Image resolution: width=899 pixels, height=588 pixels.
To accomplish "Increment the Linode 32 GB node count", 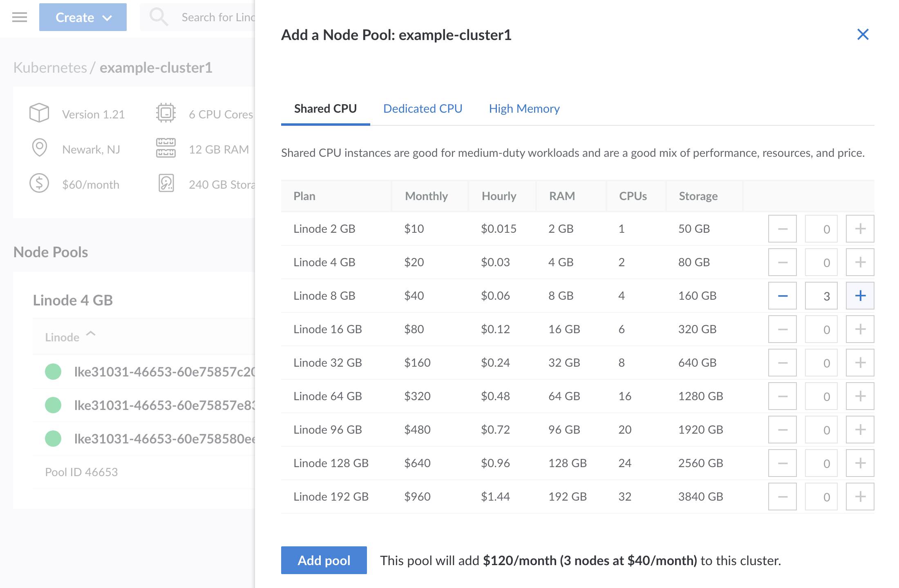I will coord(859,362).
